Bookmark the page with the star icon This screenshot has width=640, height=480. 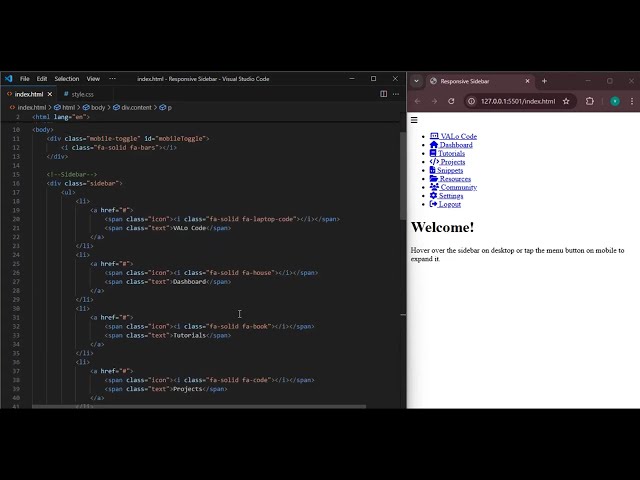(566, 101)
